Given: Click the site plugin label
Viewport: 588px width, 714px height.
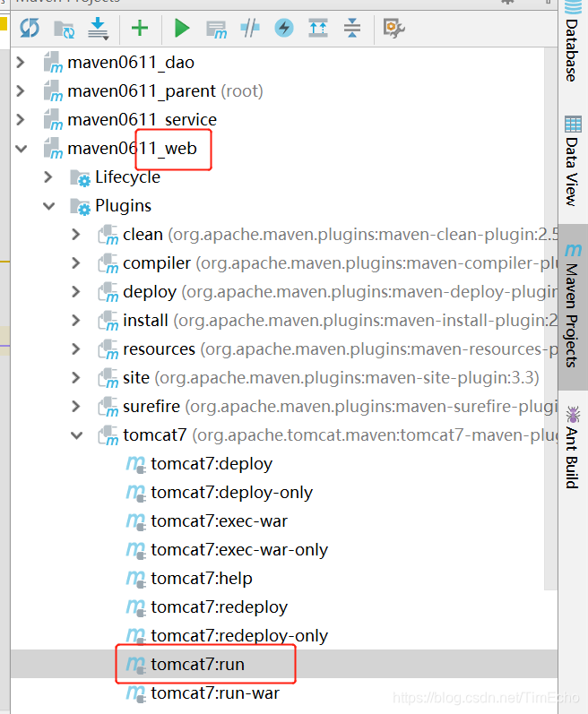Looking at the screenshot, I should point(136,378).
